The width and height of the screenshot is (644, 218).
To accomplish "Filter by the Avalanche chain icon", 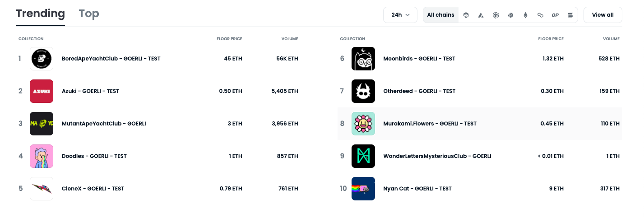I will (x=481, y=15).
